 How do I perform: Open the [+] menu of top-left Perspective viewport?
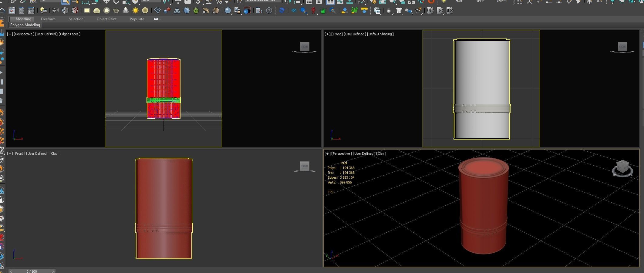tap(10, 34)
